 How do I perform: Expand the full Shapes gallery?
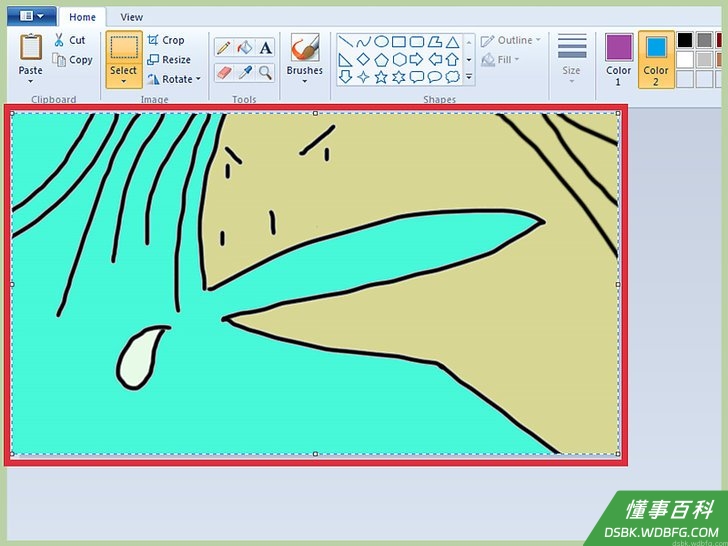pyautogui.click(x=469, y=77)
